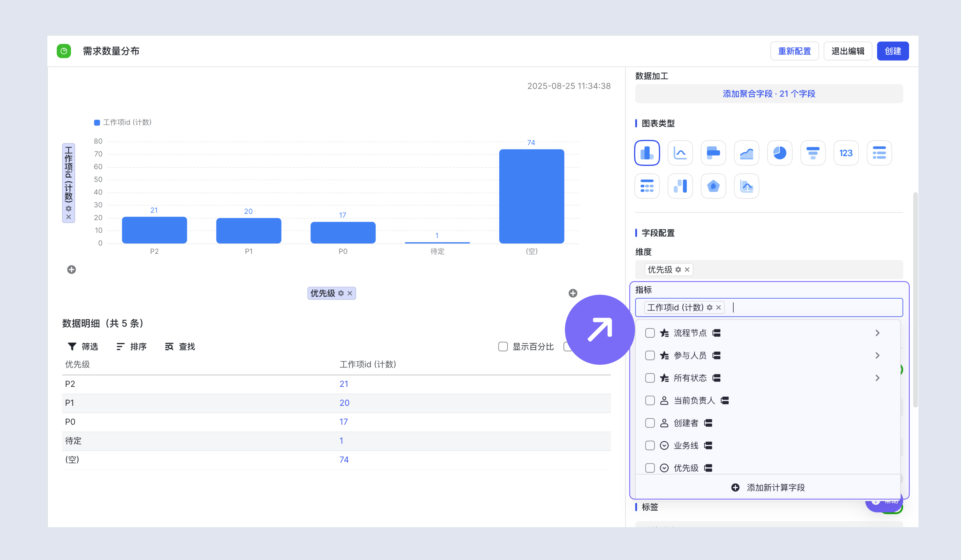Click blue legend swatch for 工作项id (计数)
This screenshot has width=961, height=560.
point(97,122)
